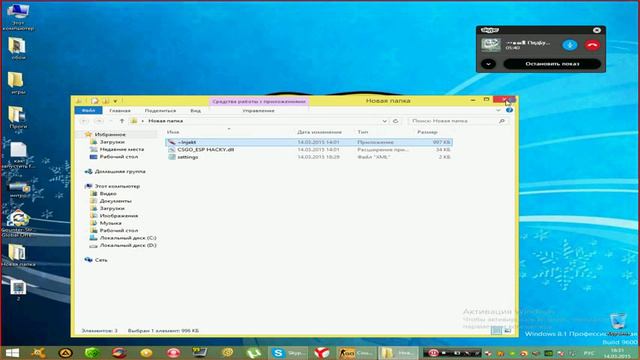The width and height of the screenshot is (640, 360).
Task: Sort files by 'Тип' column header
Action: click(362, 132)
